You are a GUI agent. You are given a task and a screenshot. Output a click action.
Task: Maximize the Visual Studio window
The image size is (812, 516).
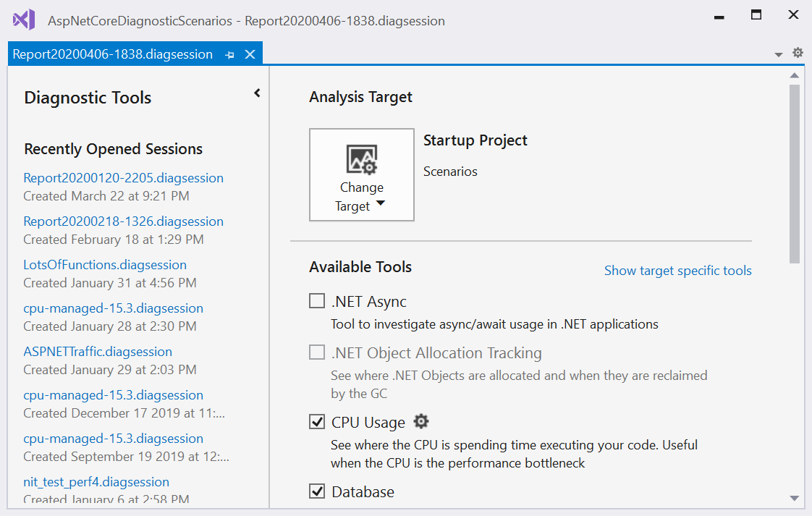(756, 15)
